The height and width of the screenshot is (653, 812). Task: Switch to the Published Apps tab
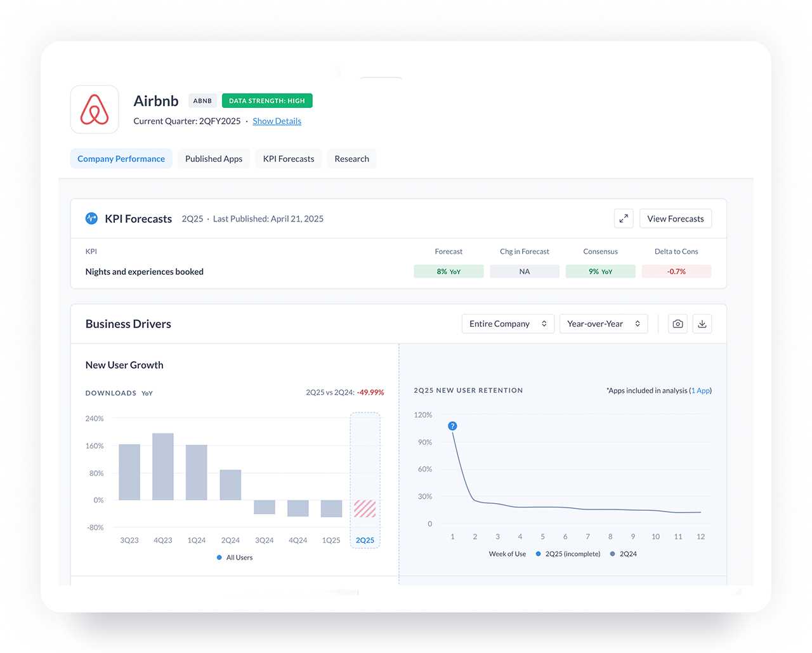coord(214,159)
